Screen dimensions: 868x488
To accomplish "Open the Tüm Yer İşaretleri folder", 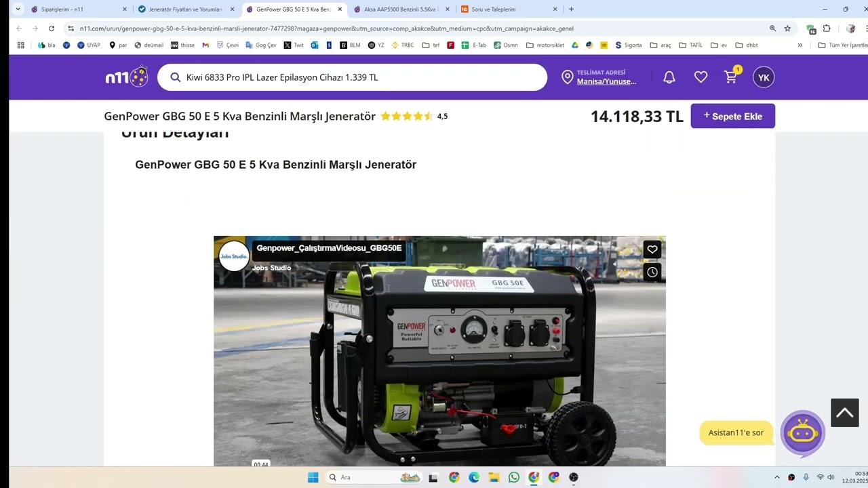I will [x=842, y=45].
